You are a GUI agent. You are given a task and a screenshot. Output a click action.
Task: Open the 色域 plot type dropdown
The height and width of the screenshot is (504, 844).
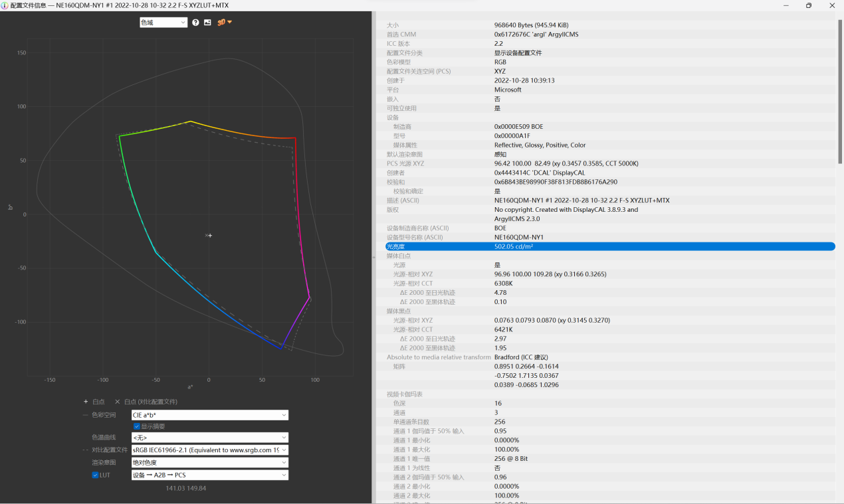pos(163,23)
